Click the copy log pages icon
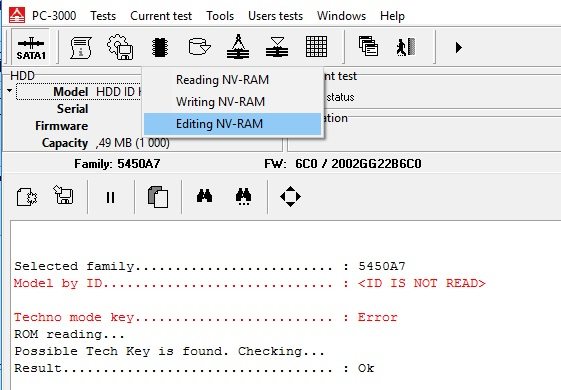The width and height of the screenshot is (561, 390). (x=158, y=196)
